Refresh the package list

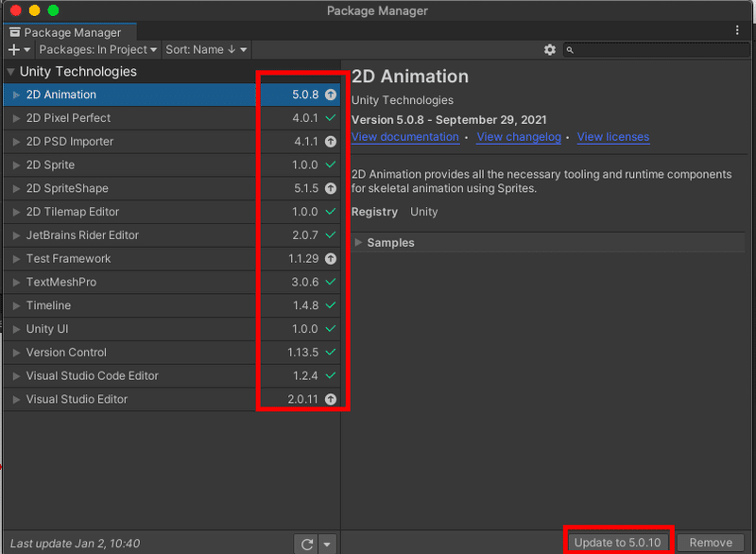306,544
